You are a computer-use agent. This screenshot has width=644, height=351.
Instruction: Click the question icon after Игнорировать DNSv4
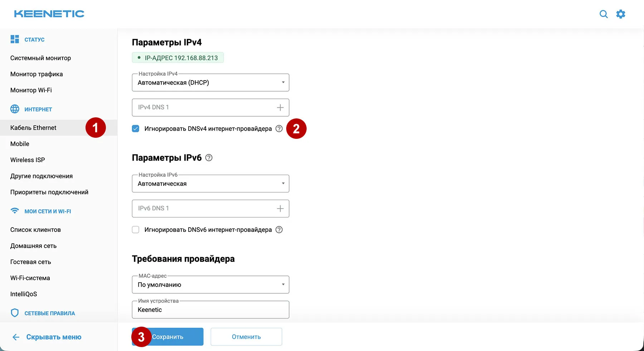279,128
